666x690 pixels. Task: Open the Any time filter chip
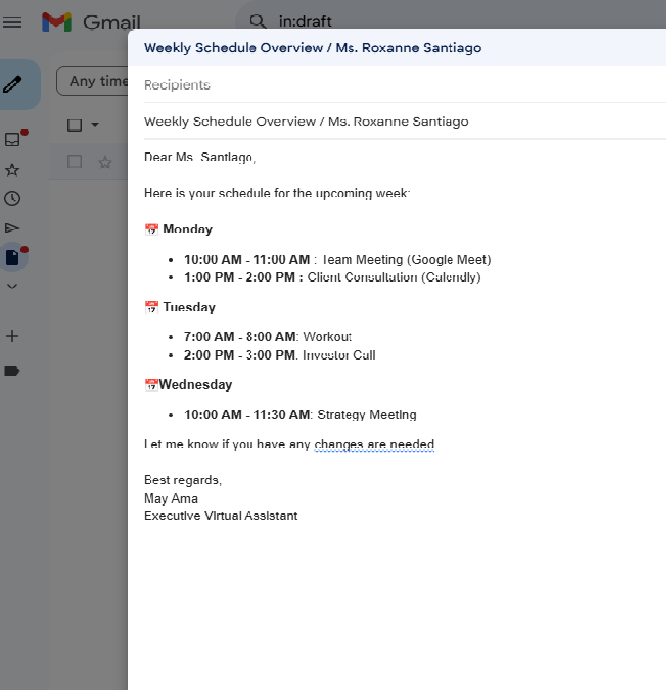pyautogui.click(x=92, y=81)
